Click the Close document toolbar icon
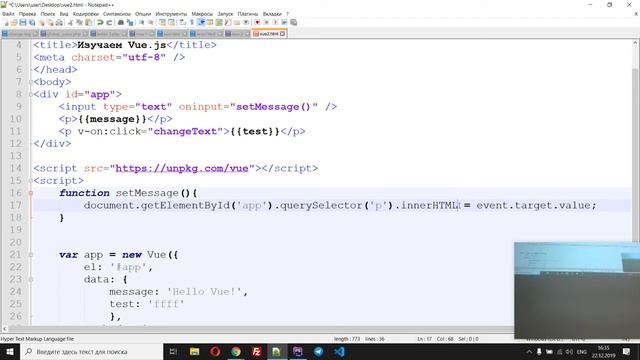Screen dimensions: 640x360 [41, 22]
